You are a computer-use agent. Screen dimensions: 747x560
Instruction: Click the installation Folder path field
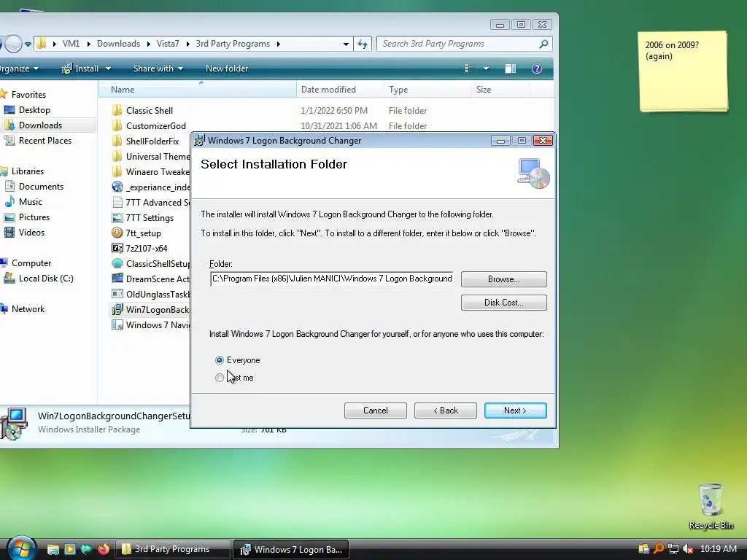[331, 279]
